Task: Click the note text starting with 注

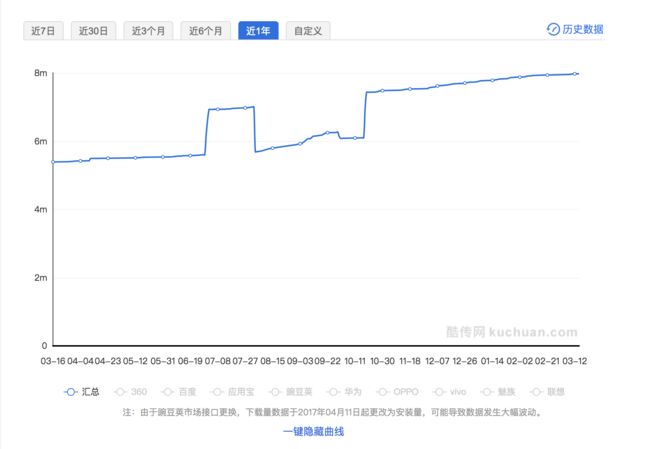Action: (x=332, y=412)
